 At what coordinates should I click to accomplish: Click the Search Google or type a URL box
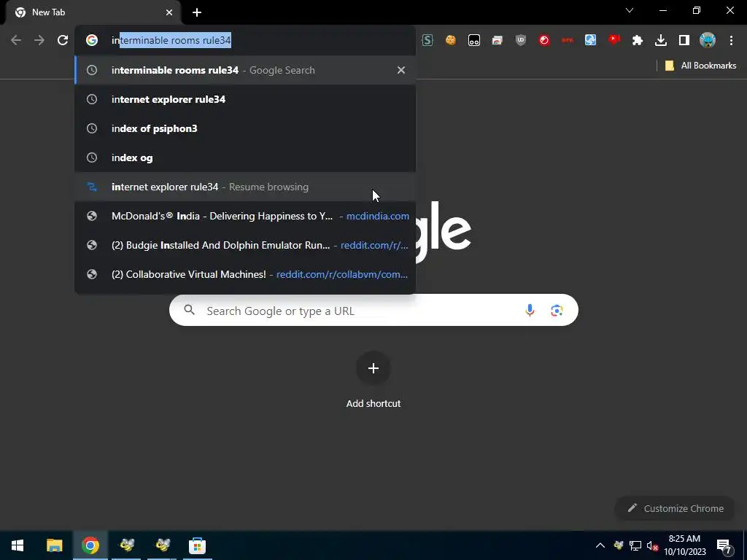tap(373, 311)
